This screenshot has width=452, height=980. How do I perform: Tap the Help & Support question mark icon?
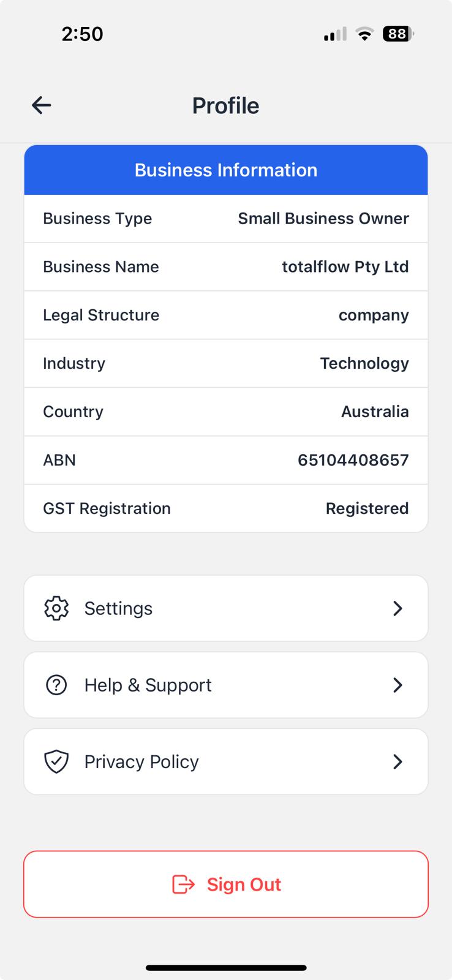[56, 685]
